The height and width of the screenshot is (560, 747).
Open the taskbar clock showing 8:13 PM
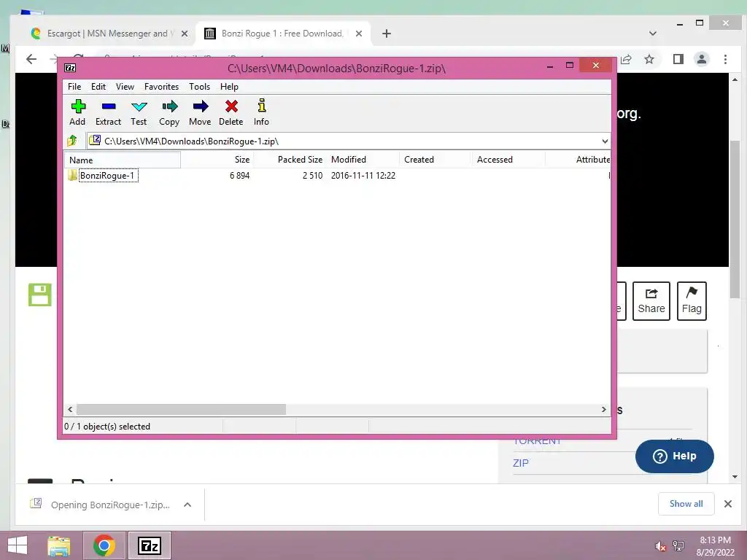(716, 546)
